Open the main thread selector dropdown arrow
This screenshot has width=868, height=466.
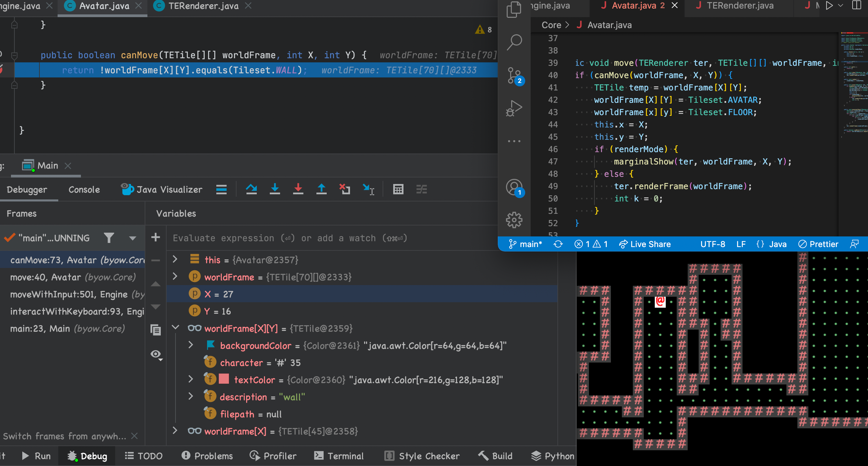(133, 238)
